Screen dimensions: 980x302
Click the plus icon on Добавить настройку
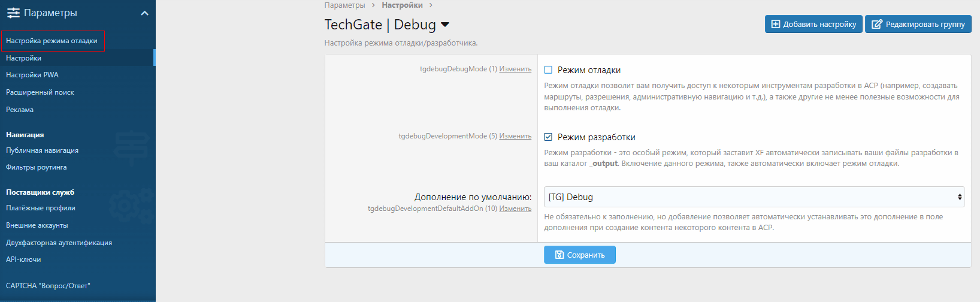pyautogui.click(x=776, y=24)
